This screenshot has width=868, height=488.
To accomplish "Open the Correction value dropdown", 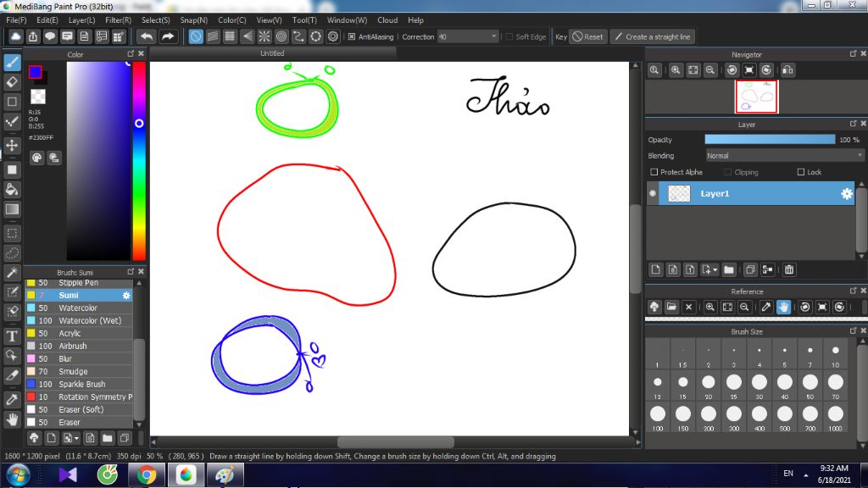I will coord(468,37).
